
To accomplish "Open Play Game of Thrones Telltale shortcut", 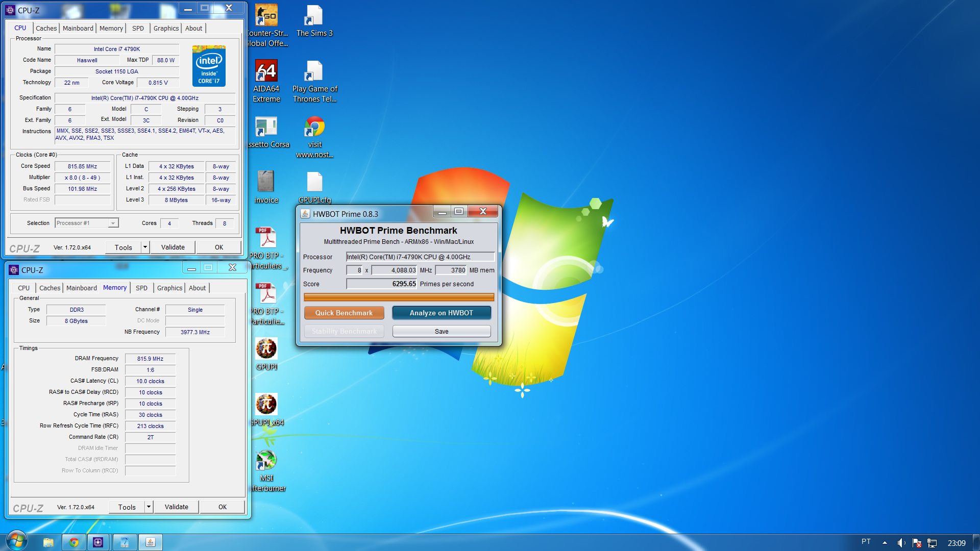I will 314,82.
